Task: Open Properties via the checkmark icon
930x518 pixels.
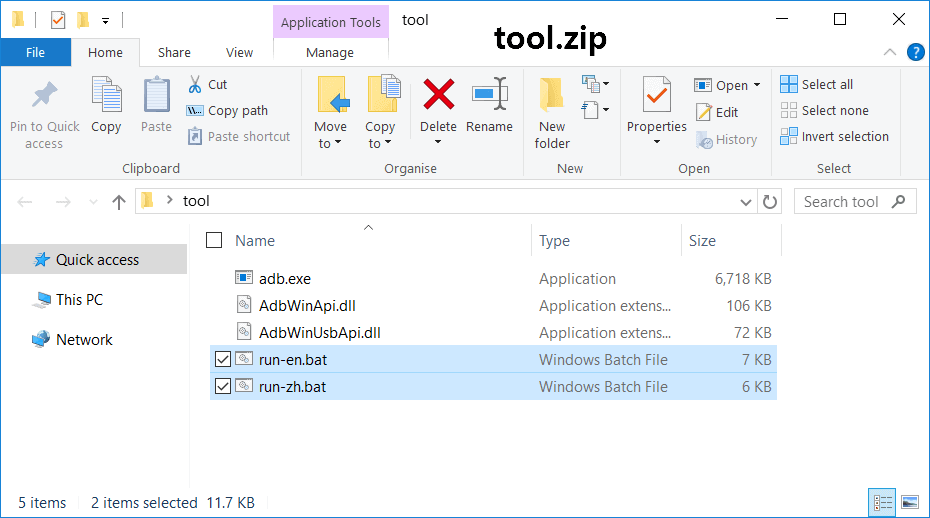Action: (656, 96)
